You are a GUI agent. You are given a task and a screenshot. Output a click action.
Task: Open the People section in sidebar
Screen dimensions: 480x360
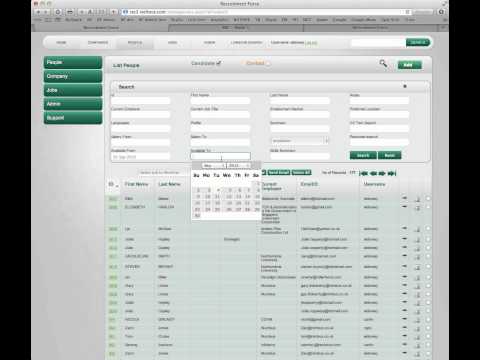[73, 62]
